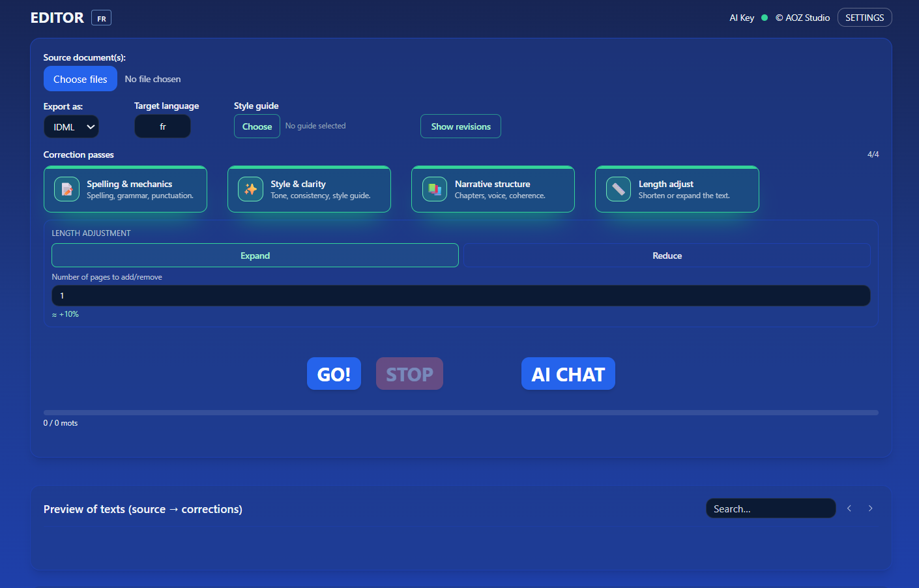The image size is (919, 588).
Task: Select the Expand length option
Action: click(255, 256)
